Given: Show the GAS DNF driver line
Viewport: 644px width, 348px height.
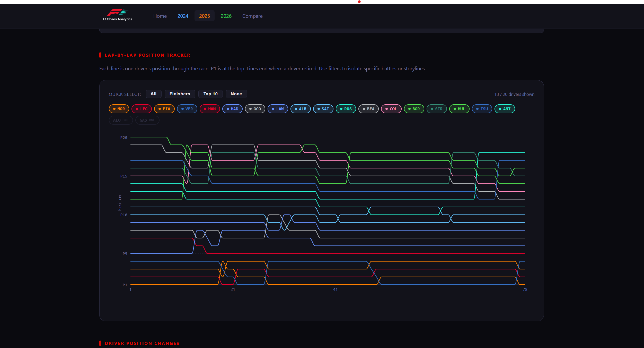Looking at the screenshot, I should [147, 120].
